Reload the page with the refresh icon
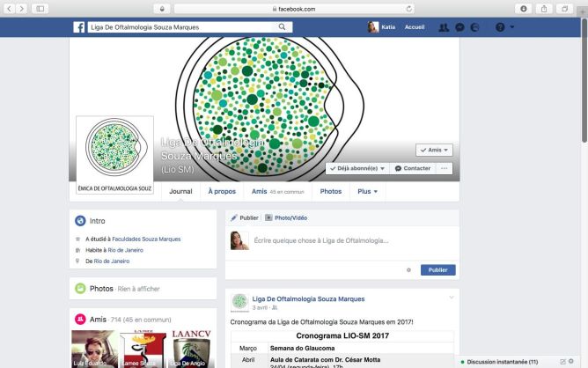588x368 pixels. [408, 9]
